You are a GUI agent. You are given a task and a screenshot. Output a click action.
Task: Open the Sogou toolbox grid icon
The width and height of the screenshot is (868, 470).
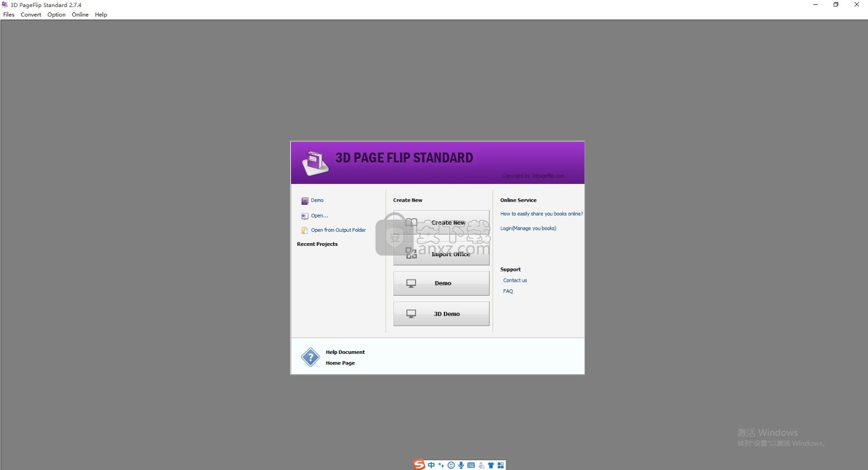tap(501, 465)
